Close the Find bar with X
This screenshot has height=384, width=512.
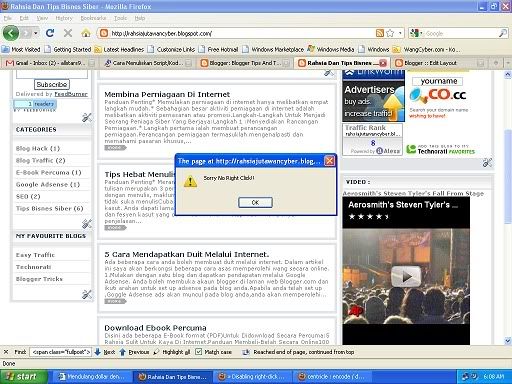[6, 352]
